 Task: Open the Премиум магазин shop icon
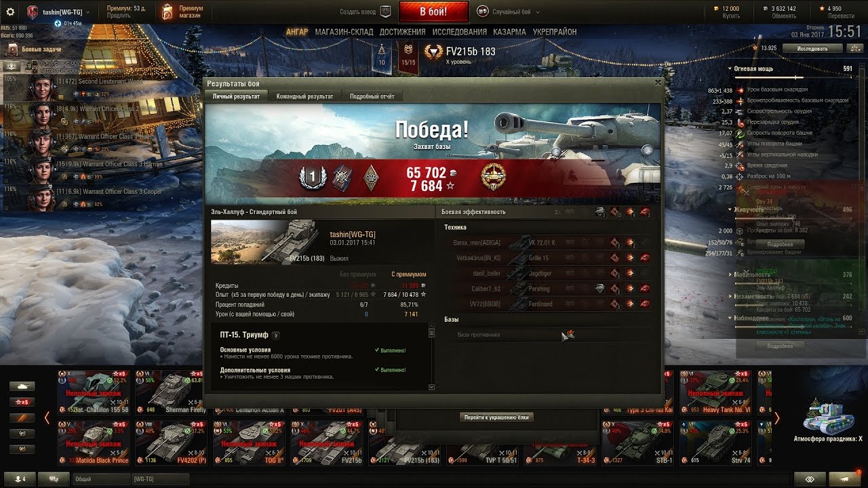pos(167,12)
